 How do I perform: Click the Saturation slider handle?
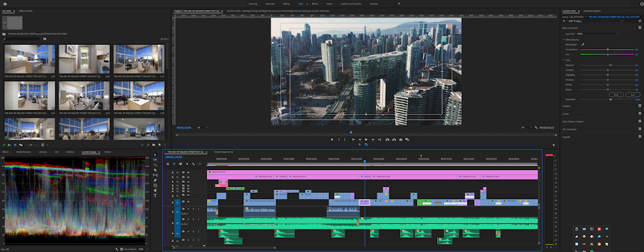point(610,100)
